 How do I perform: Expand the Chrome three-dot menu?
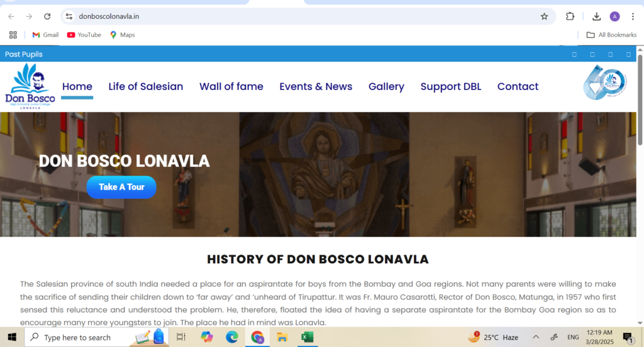pos(633,16)
